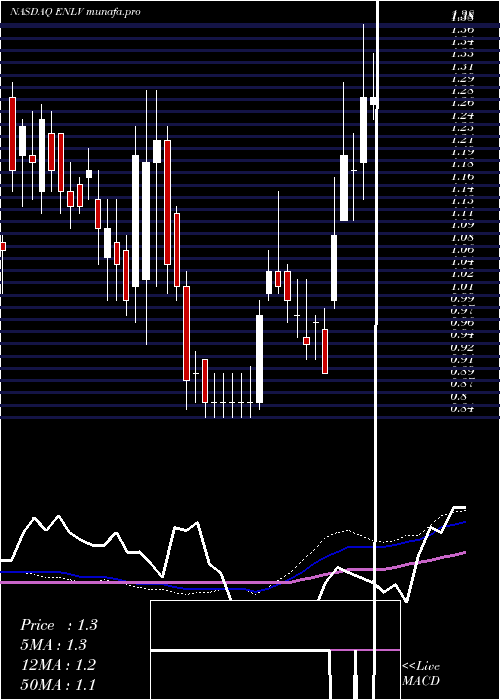500x700 pixels.
Task: Click the NASDAQ ENLV chart title
Action: click(75, 12)
